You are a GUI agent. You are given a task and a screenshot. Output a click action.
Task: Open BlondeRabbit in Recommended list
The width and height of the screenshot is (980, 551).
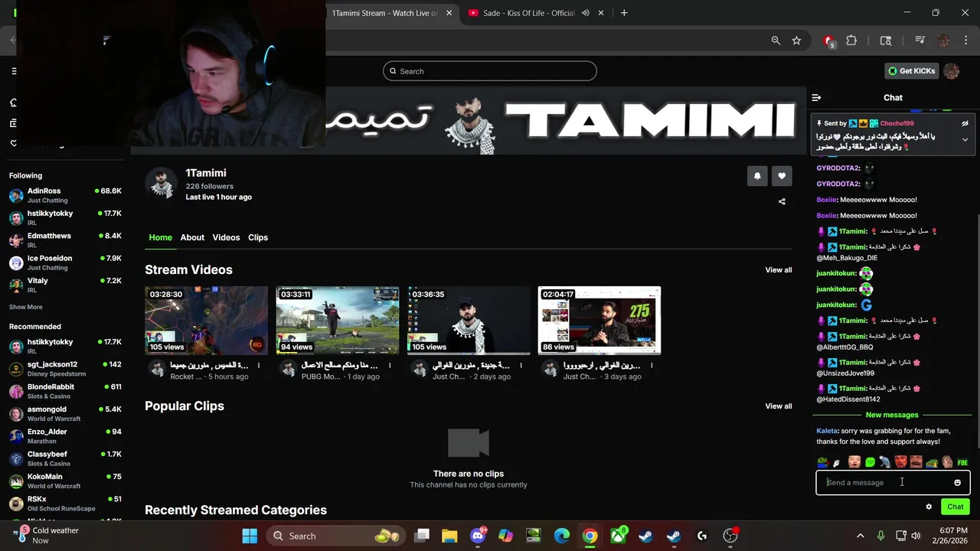65,391
